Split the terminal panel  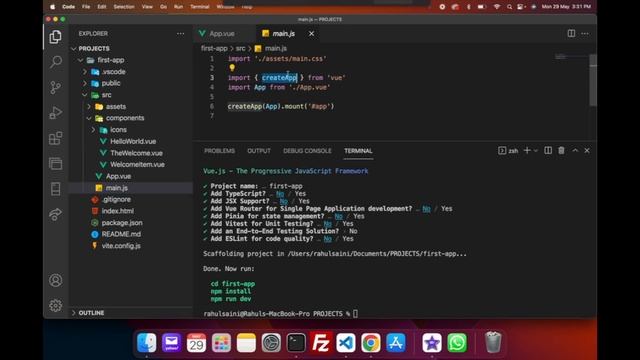(548, 151)
